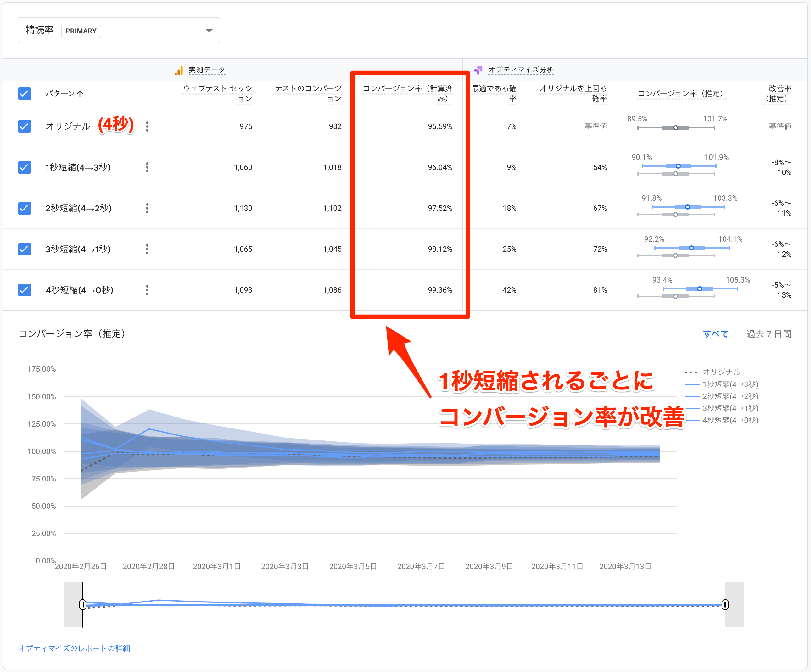Click the 最適である確率 column header
Image resolution: width=811 pixels, height=672 pixels.
(x=494, y=93)
